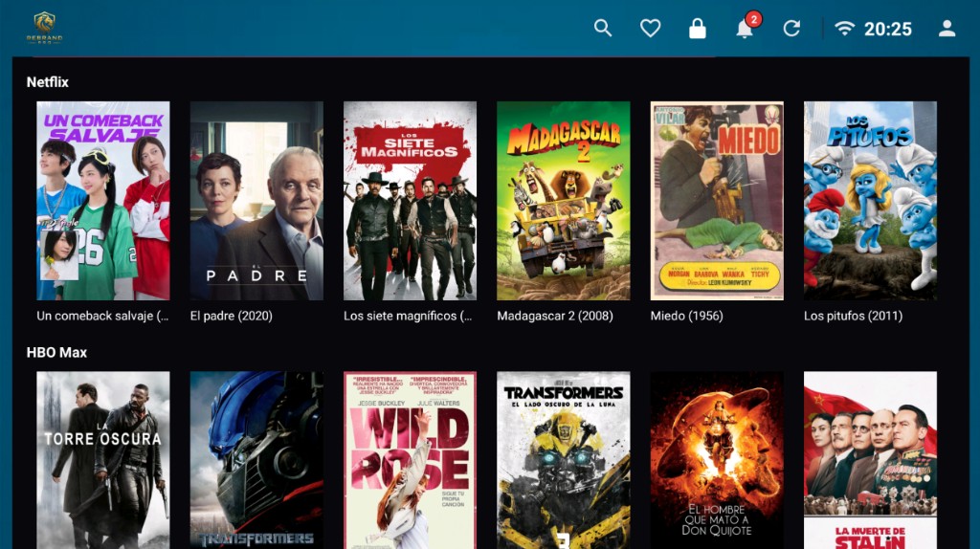The width and height of the screenshot is (980, 549).
Task: Open La Torre Oscura poster
Action: click(x=103, y=460)
